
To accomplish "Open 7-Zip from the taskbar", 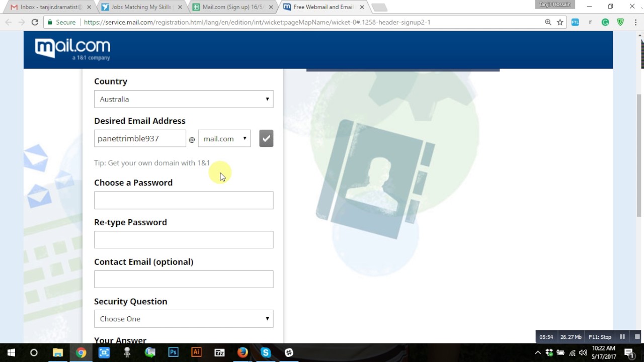I will pyautogui.click(x=219, y=352).
